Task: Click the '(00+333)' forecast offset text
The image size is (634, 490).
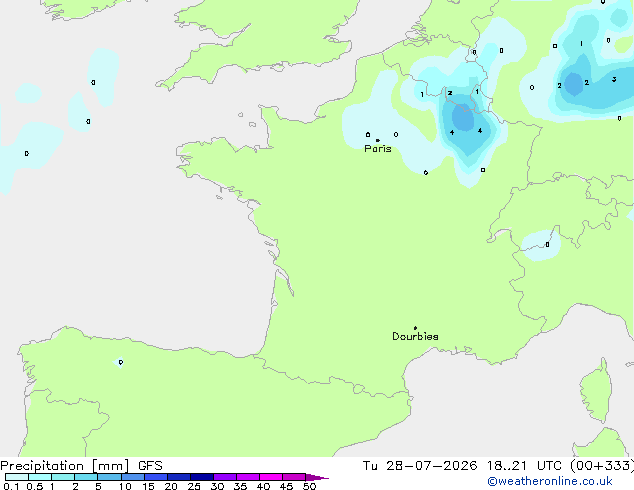Action: pos(602,466)
